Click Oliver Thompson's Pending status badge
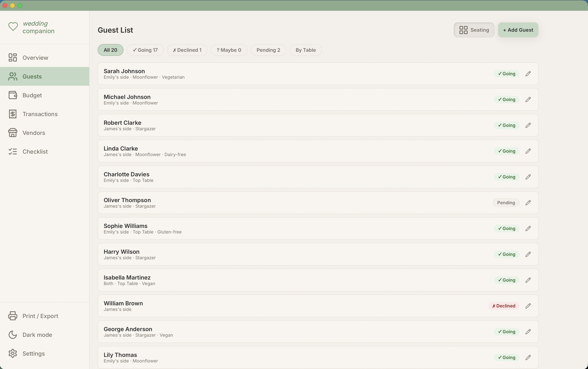The width and height of the screenshot is (588, 369). [x=506, y=203]
